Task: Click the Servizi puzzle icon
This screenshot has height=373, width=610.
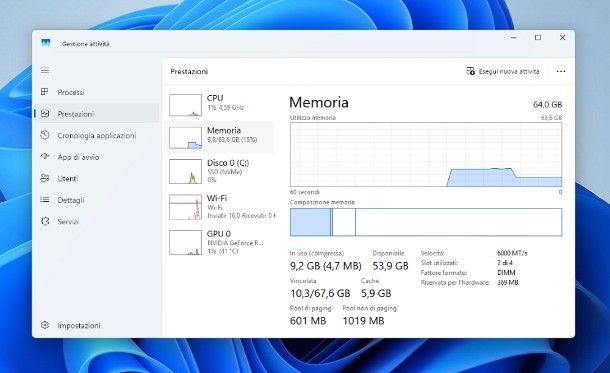Action: (x=45, y=221)
